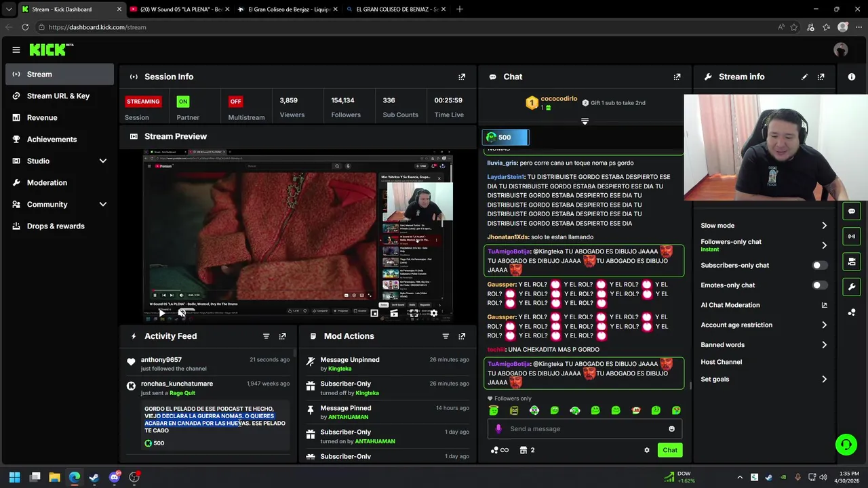Open Banned words settings
The image size is (868, 488).
point(764,344)
